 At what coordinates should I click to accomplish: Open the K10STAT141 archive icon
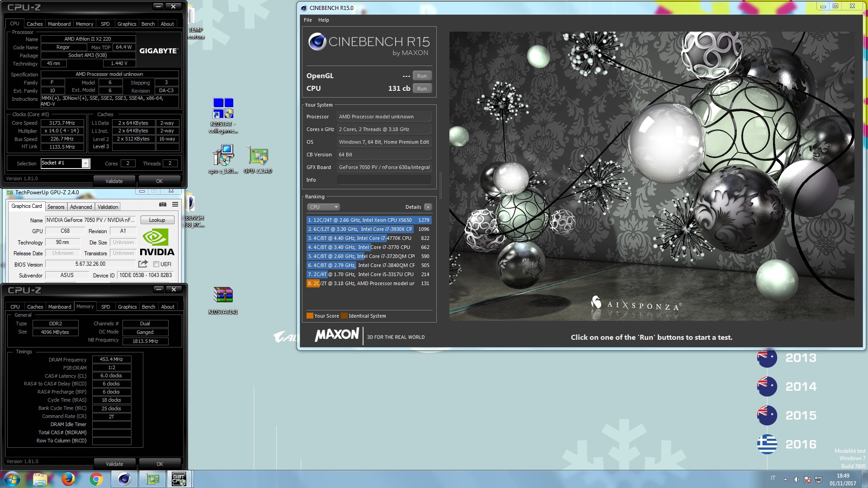click(223, 300)
